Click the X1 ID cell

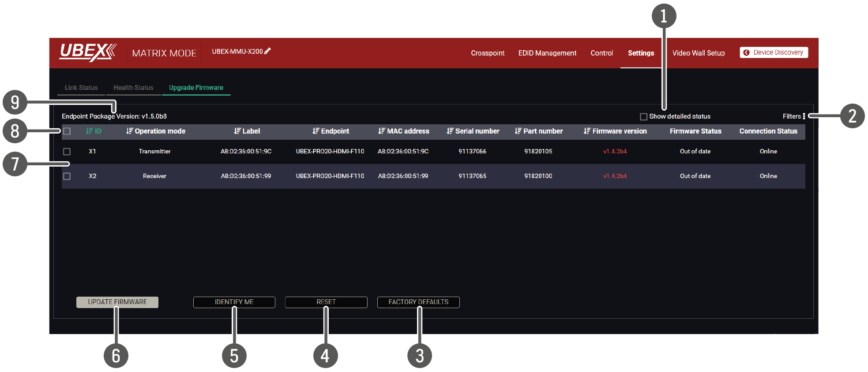click(92, 152)
